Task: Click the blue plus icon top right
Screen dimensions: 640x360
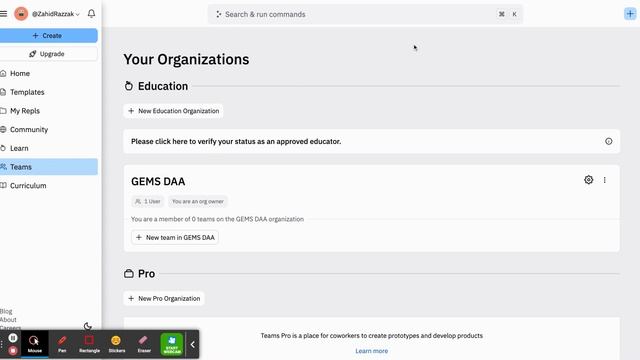Action: coord(630,14)
